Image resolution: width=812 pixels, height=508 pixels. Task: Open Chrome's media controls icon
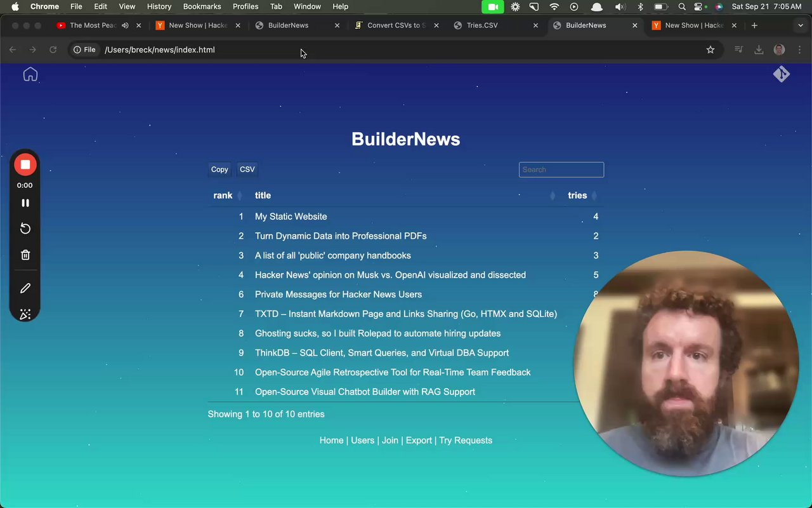(x=738, y=50)
